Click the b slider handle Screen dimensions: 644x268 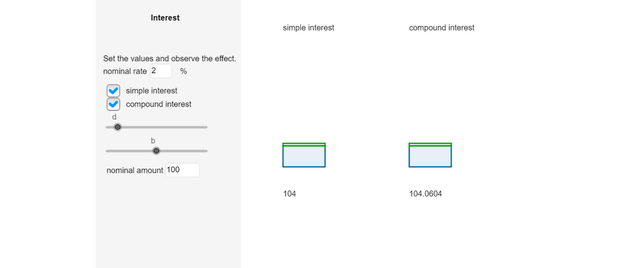(x=156, y=151)
